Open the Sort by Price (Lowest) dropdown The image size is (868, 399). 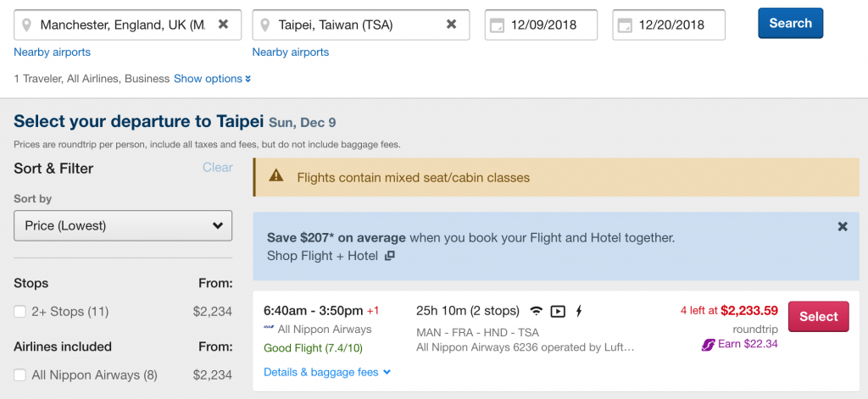[x=123, y=225]
